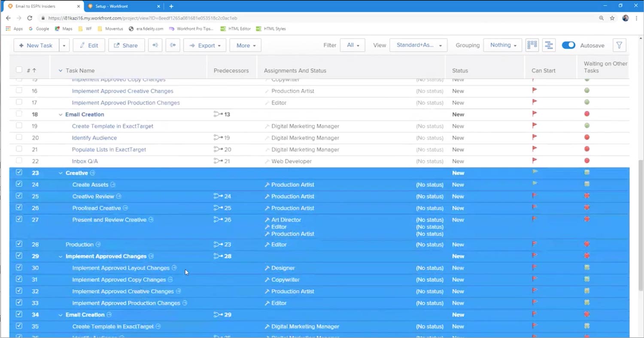Open Workfront Pro Tips bookmark
This screenshot has height=338, width=644.
pos(191,29)
